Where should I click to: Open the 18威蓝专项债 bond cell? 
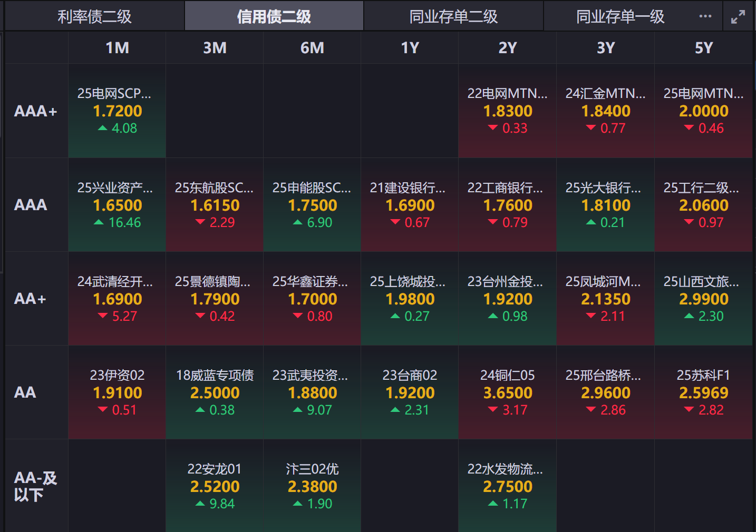tap(215, 392)
